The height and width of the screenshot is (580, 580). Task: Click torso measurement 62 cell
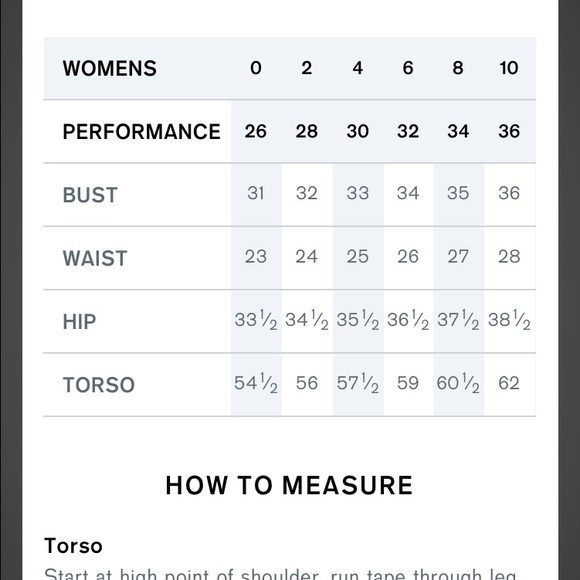[x=509, y=383]
